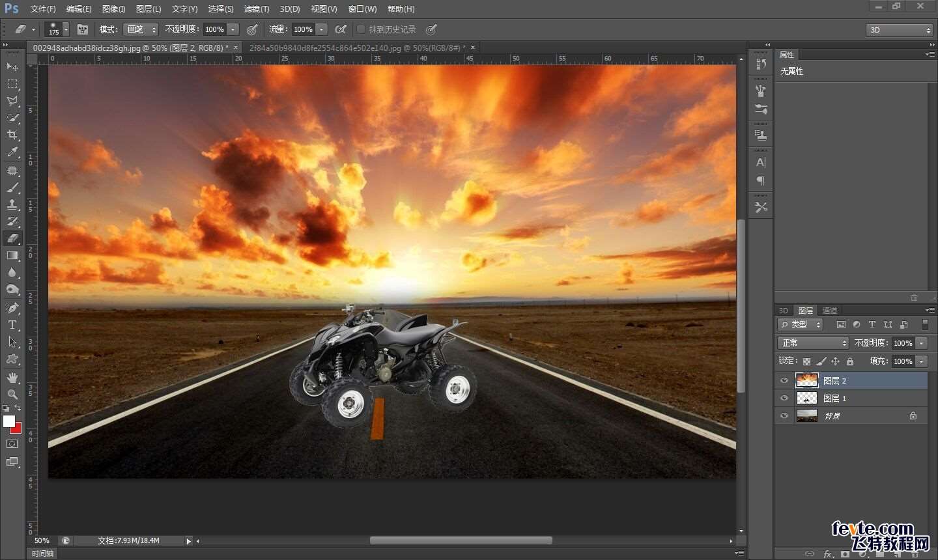Viewport: 938px width, 560px height.
Task: Open 文件(F) menu
Action: click(x=43, y=9)
